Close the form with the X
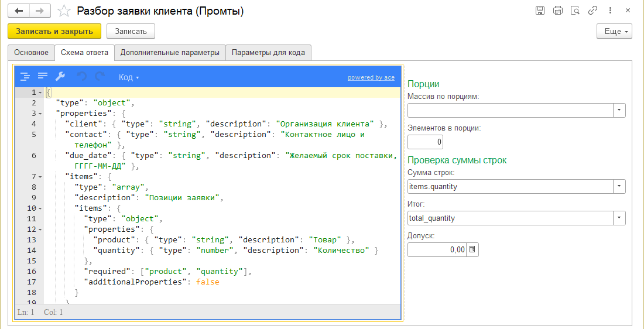644x329 pixels. pyautogui.click(x=628, y=11)
